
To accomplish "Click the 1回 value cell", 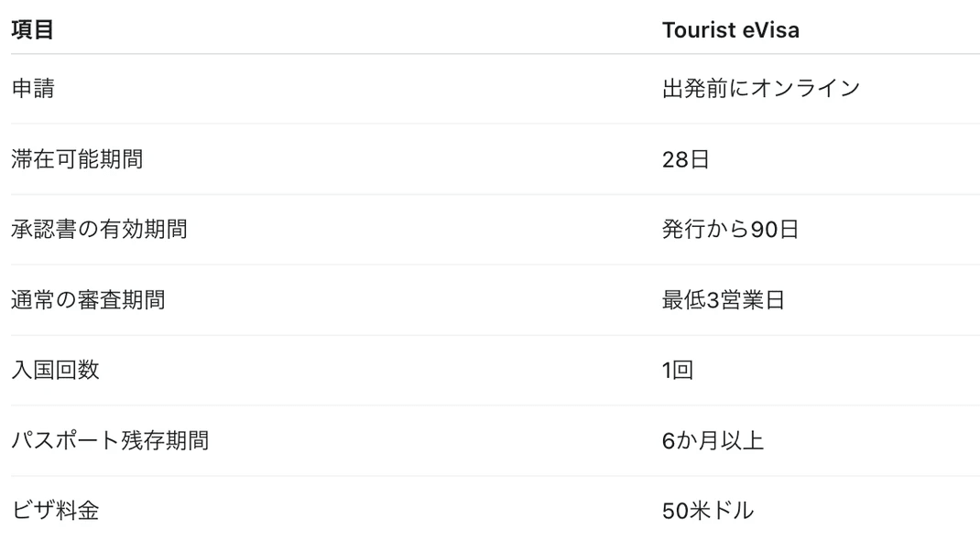I will (678, 370).
